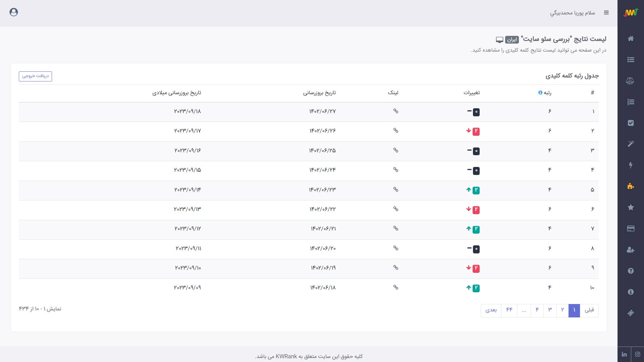Viewport: 644px width, 362px height.
Task: Click the desktop monitor icon beside ایران
Action: (499, 40)
